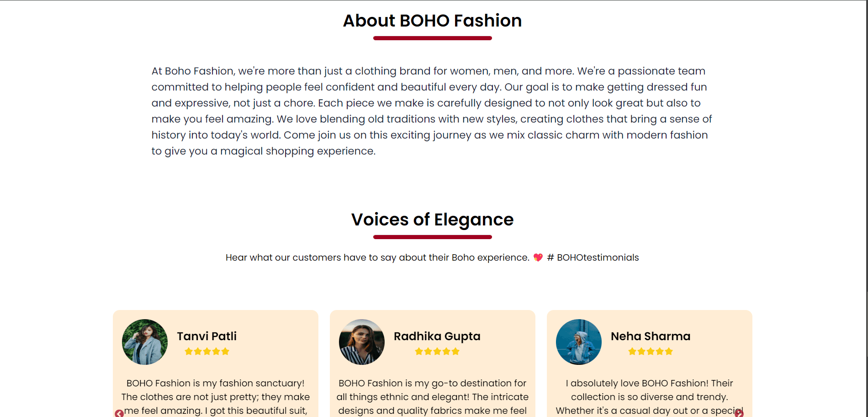Click the Voices of Elegance heading
Image resolution: width=868 pixels, height=417 pixels.
[433, 219]
